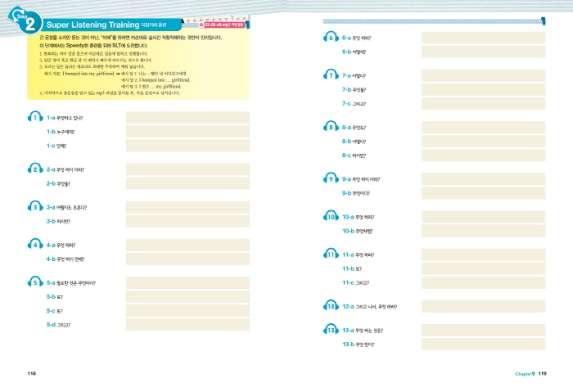Tap the headphone icon numbered 13
Screen dimensions: 573x392
pos(331,331)
